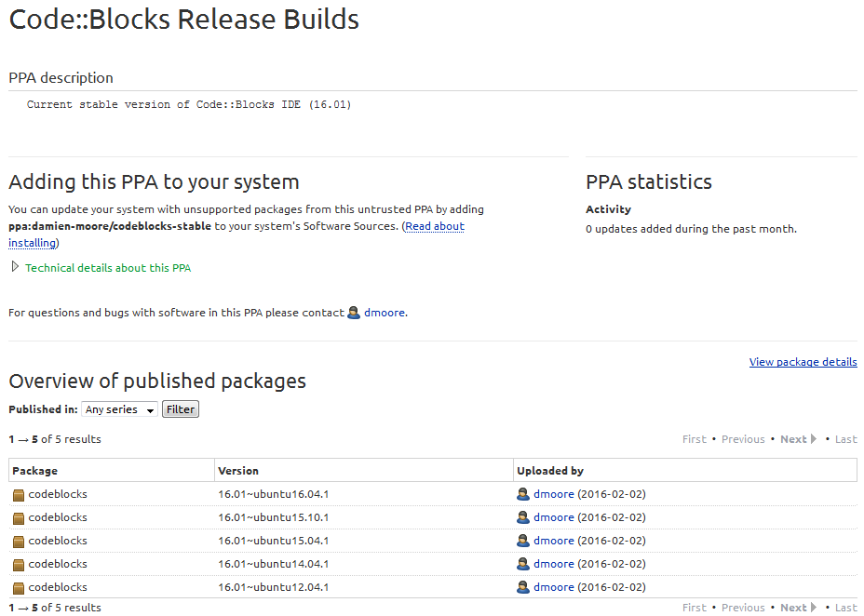Click the Last pagination label above the table
The image size is (864, 616).
(845, 439)
